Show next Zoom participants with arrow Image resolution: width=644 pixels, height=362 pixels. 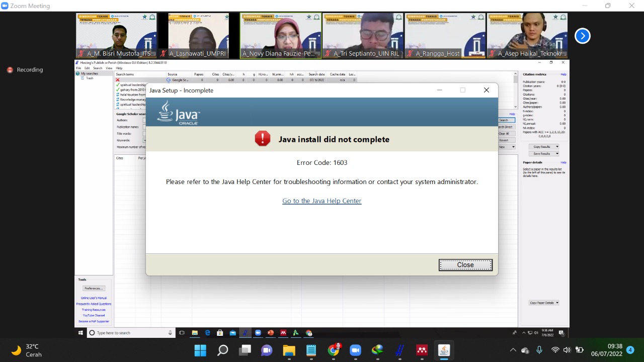pyautogui.click(x=582, y=36)
